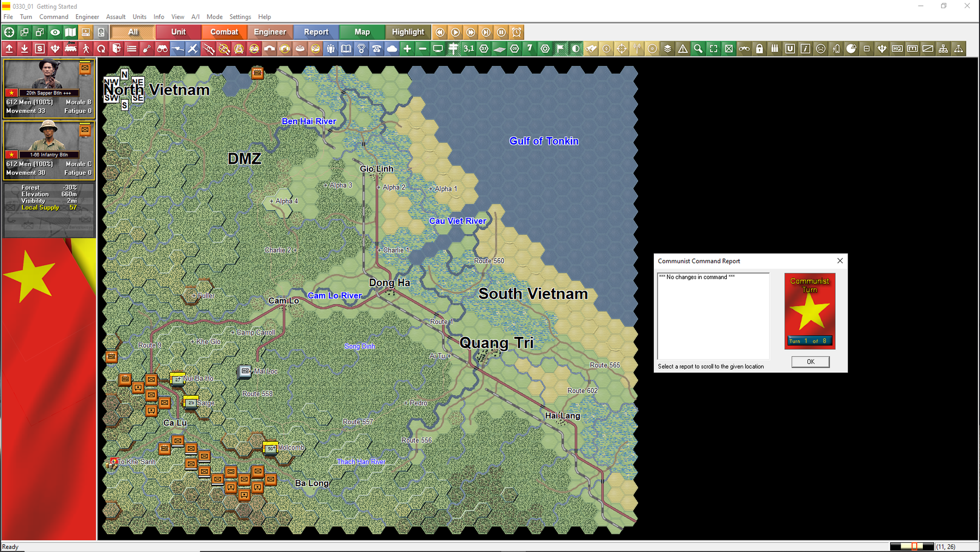This screenshot has width=980, height=552.
Task: Open the A/I menu
Action: pyautogui.click(x=195, y=17)
